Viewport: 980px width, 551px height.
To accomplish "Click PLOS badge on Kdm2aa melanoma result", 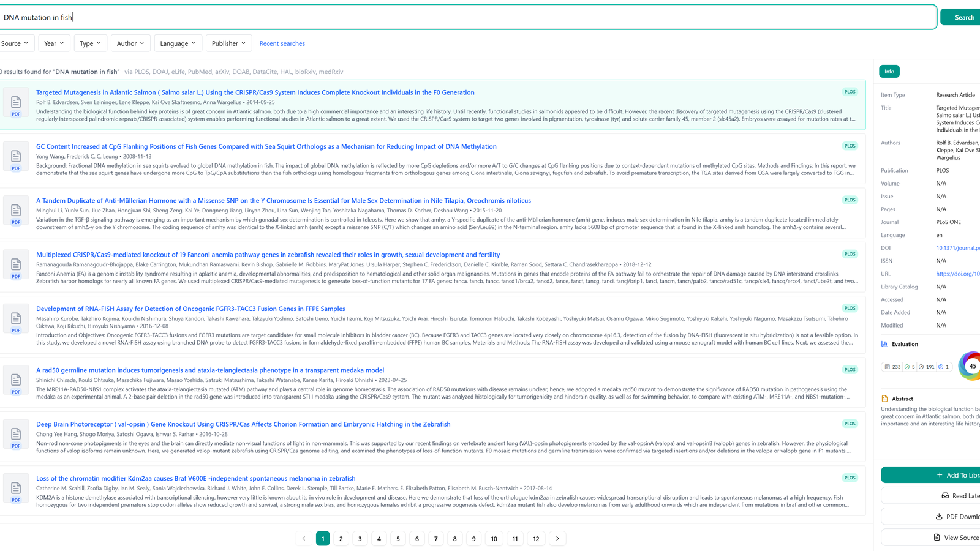I will click(850, 478).
